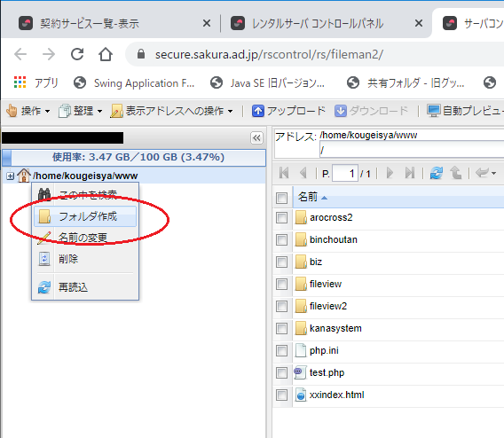Image resolution: width=504 pixels, height=438 pixels.
Task: Click the first page arrow icon
Action: 284,173
